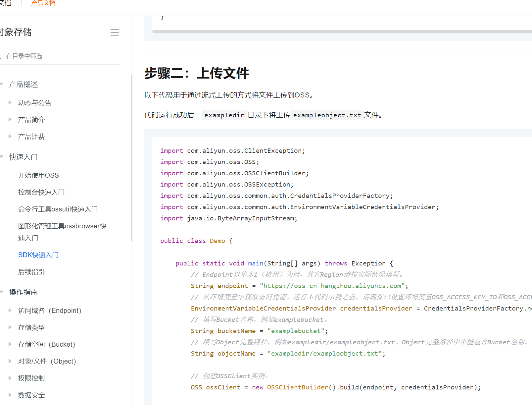
Task: Open 图形化管理工具ossbrowser快速入门 page
Action: 62,232
